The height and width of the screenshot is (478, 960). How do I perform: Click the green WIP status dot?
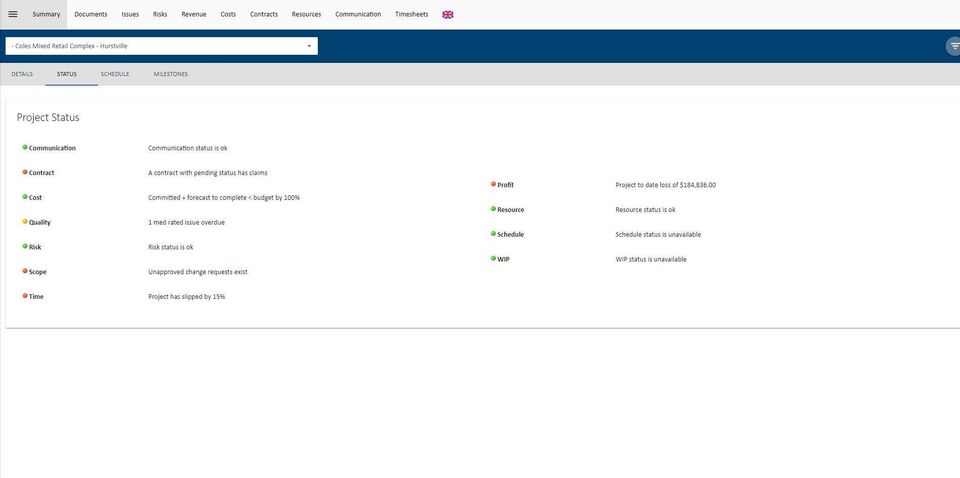coord(493,258)
